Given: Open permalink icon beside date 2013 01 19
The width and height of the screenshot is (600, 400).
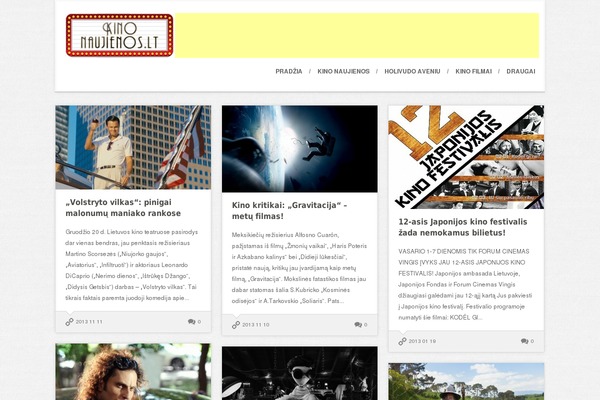Looking at the screenshot, I should [402, 341].
